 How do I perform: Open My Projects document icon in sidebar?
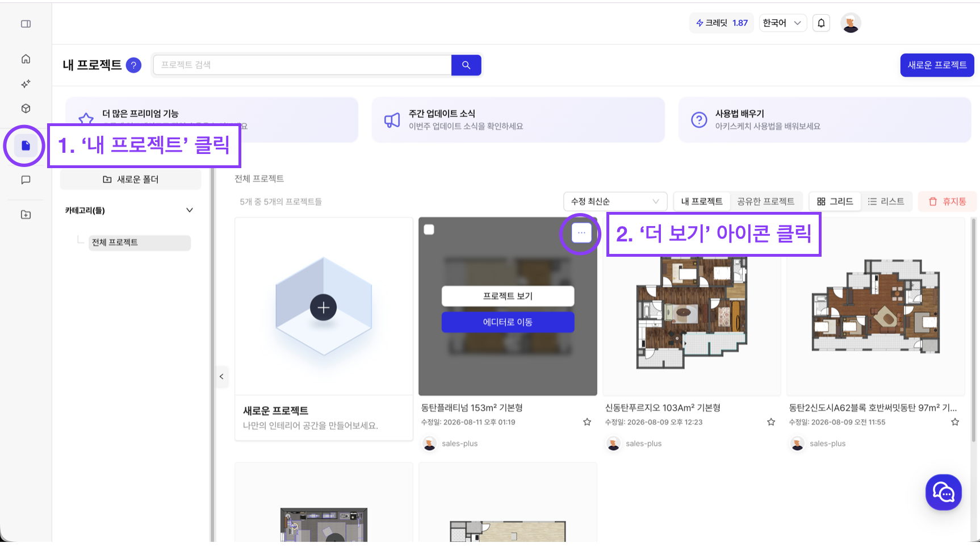[x=26, y=146]
